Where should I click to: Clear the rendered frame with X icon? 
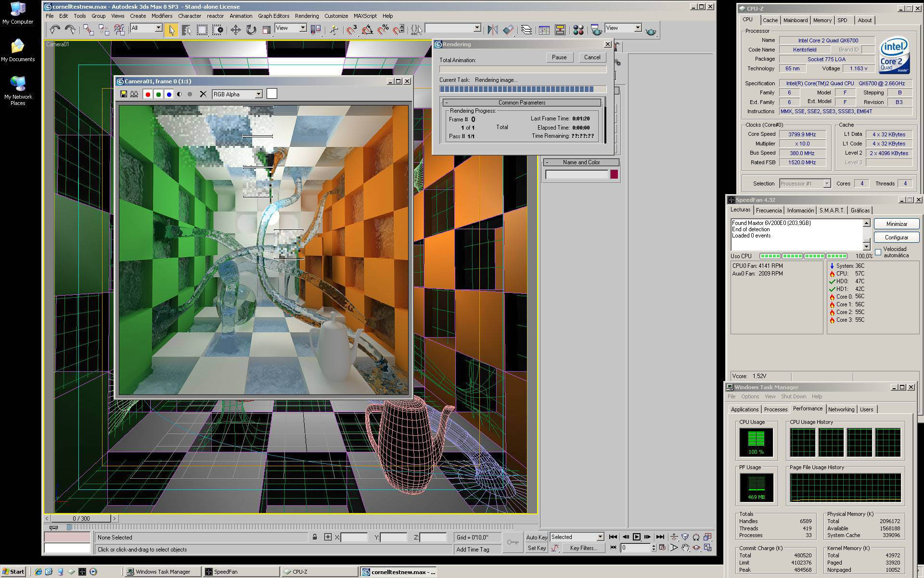(203, 94)
